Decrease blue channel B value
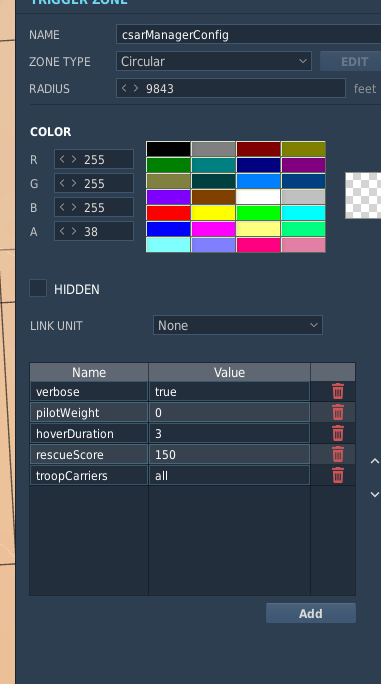 [62, 207]
